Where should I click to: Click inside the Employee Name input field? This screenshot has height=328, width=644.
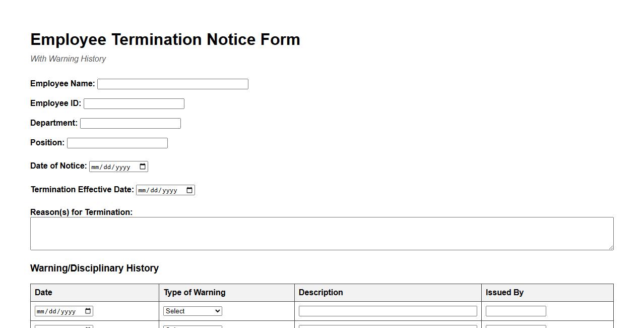(172, 84)
